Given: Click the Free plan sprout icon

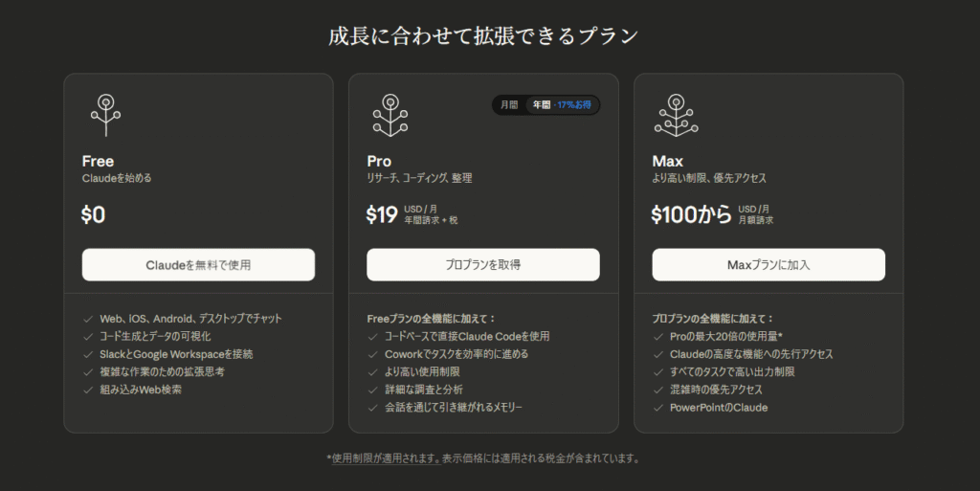Looking at the screenshot, I should click(x=104, y=115).
